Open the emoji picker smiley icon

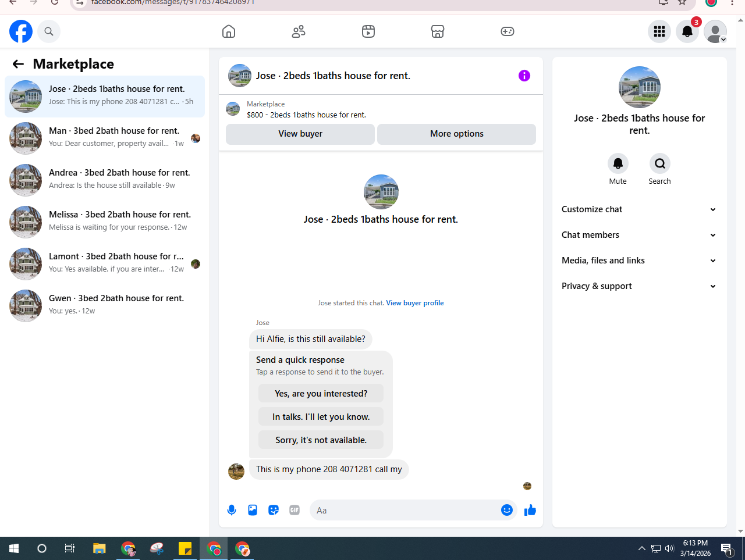pyautogui.click(x=507, y=510)
